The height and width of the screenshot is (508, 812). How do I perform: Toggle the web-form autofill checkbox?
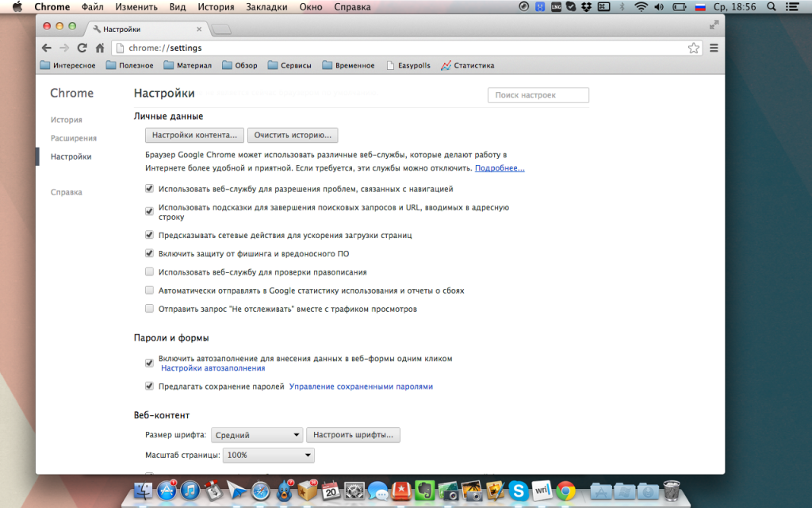point(149,363)
